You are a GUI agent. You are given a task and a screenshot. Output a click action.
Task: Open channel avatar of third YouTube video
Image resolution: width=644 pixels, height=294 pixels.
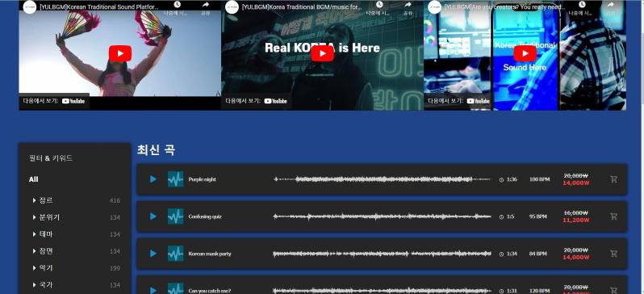pos(434,7)
